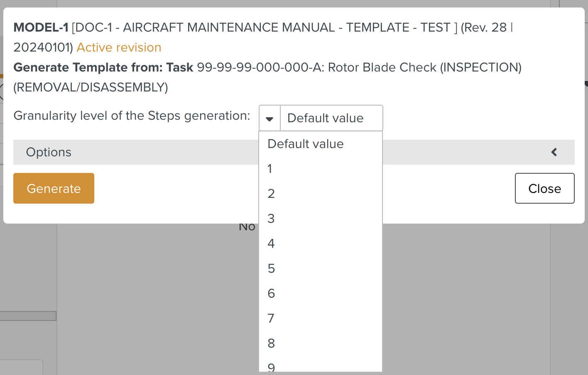The width and height of the screenshot is (588, 375).
Task: Choose the Default value option
Action: (306, 144)
